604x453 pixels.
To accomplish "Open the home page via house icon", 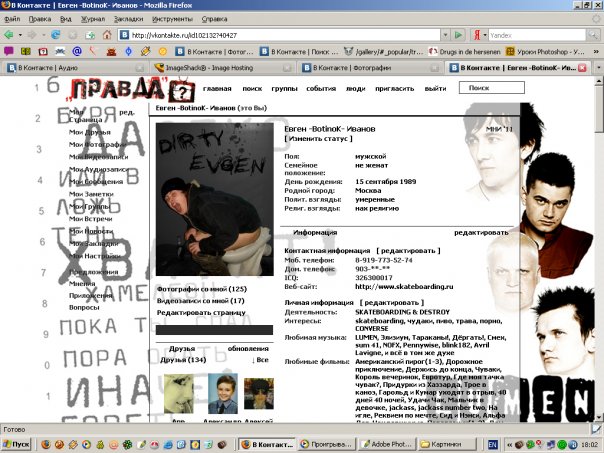I will coord(107,35).
